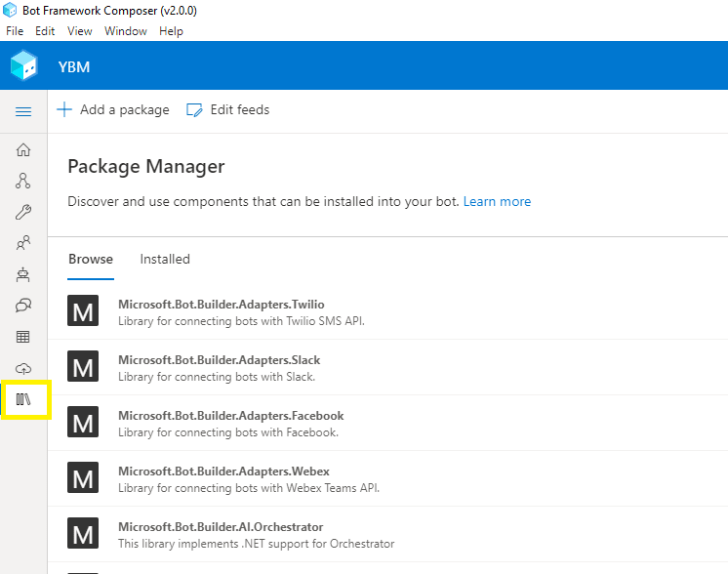Click description "Library for connecting bots with Slack."

(217, 377)
